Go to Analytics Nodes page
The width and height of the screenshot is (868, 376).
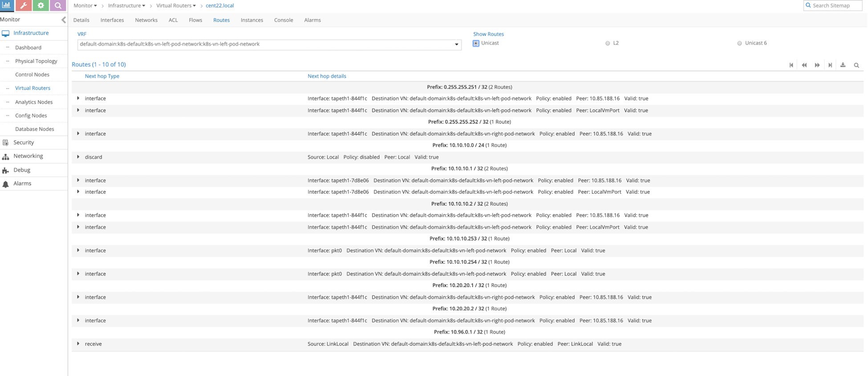click(34, 102)
